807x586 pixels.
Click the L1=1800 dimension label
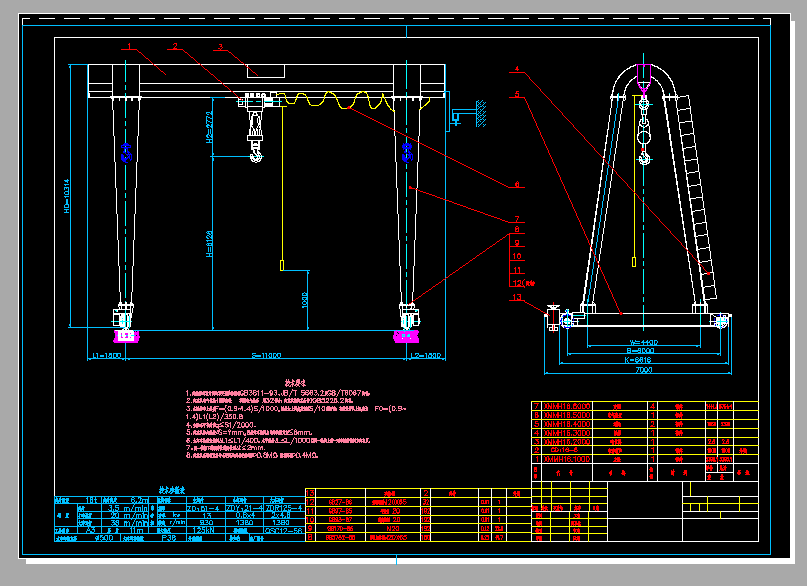pyautogui.click(x=105, y=356)
